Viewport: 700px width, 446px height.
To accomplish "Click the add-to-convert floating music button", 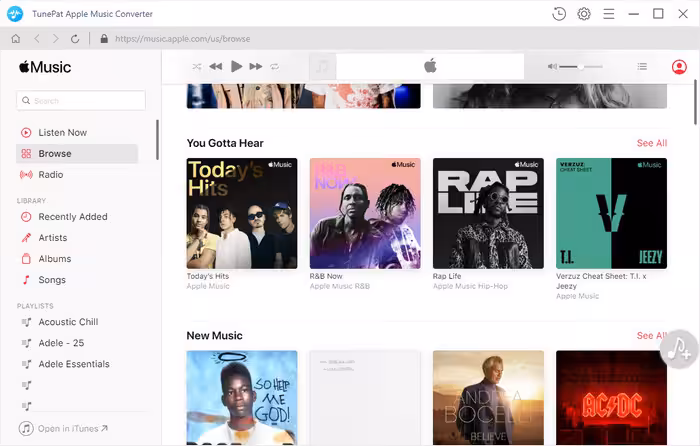I will (x=679, y=349).
